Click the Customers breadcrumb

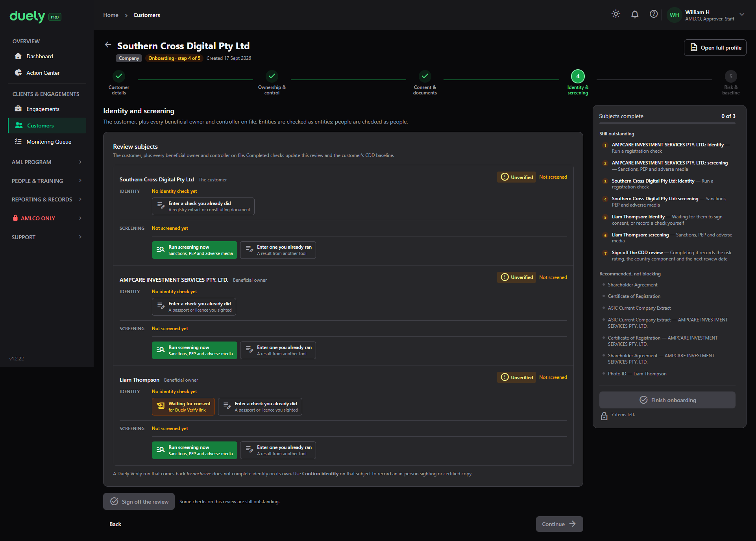click(x=146, y=15)
